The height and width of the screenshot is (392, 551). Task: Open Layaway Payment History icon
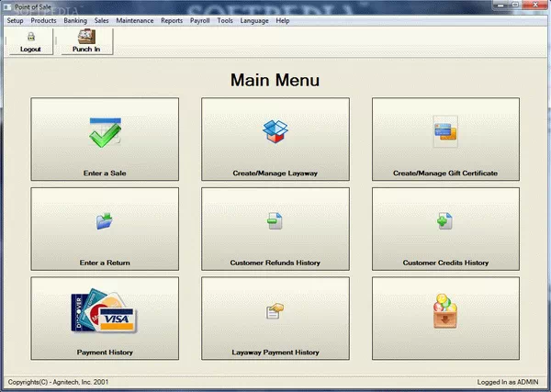click(x=275, y=312)
